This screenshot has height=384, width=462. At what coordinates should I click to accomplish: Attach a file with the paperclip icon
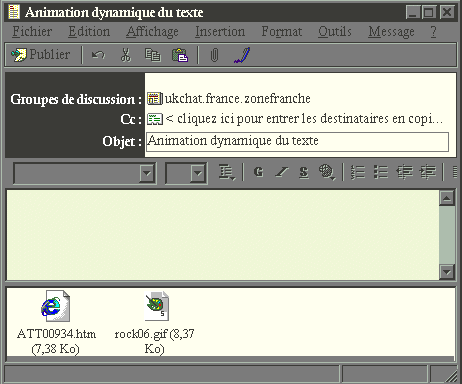click(214, 55)
